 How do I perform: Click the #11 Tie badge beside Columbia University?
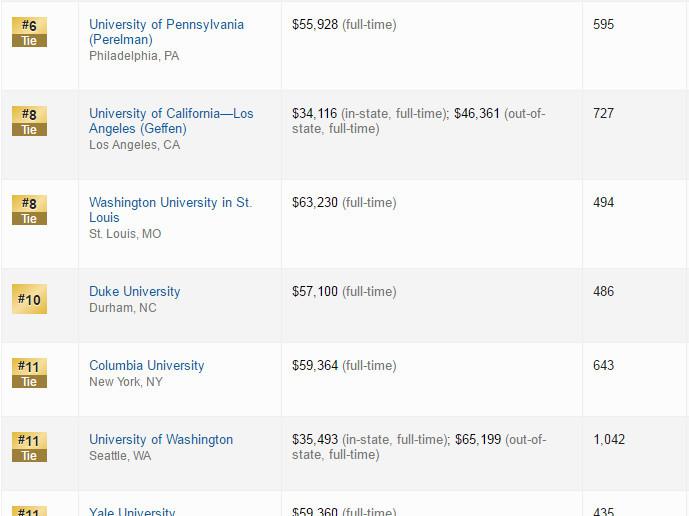[x=29, y=373]
